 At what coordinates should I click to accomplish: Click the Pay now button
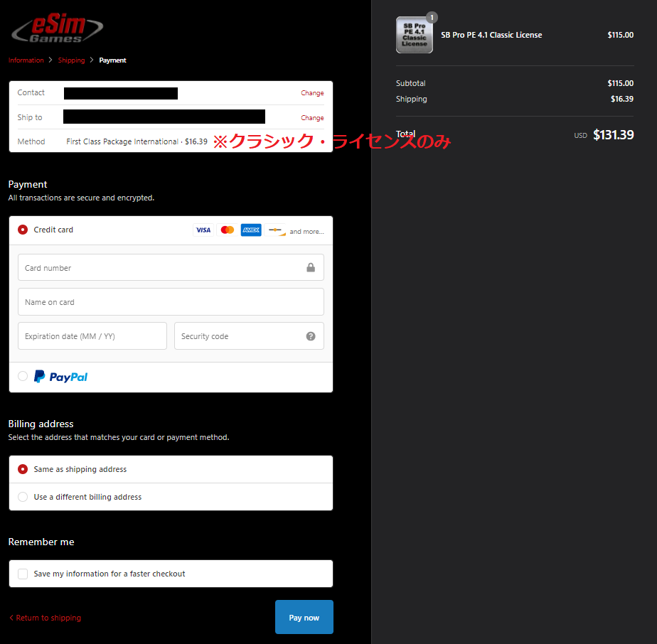(x=304, y=617)
